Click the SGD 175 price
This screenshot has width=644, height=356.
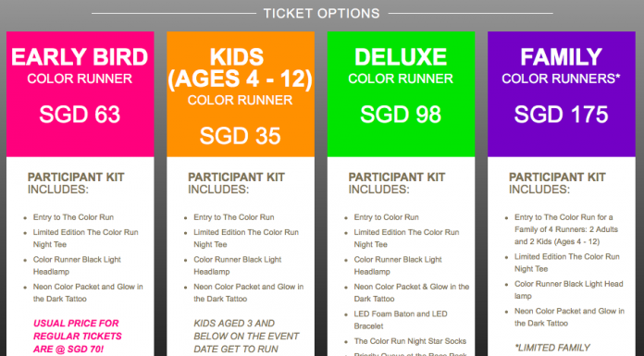click(x=561, y=115)
